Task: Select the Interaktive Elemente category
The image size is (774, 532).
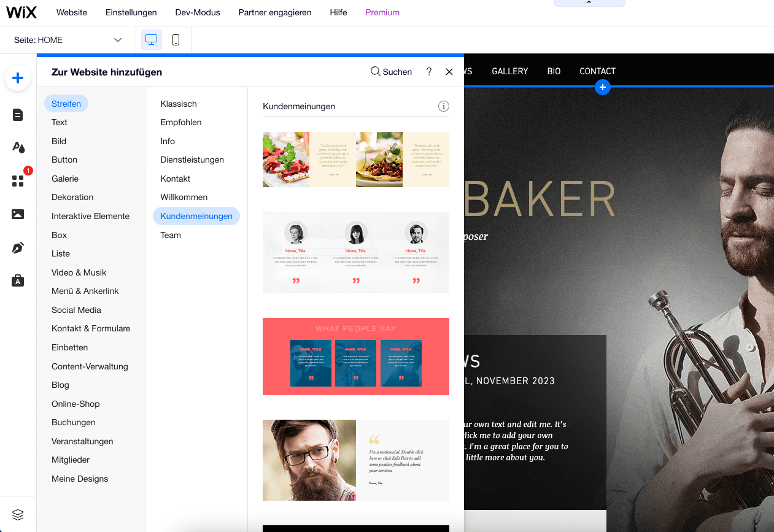Action: 91,216
